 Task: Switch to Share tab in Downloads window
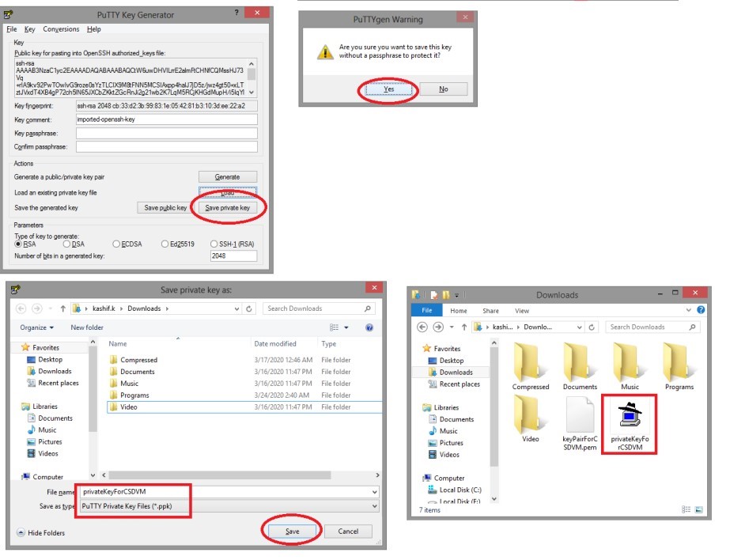[x=490, y=311]
